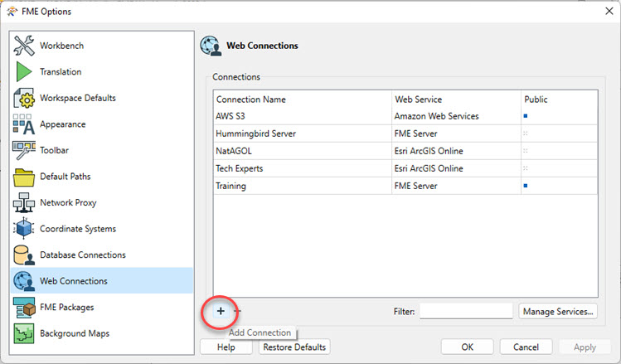Click the FME Packages box icon
The width and height of the screenshot is (621, 364).
pos(24,307)
